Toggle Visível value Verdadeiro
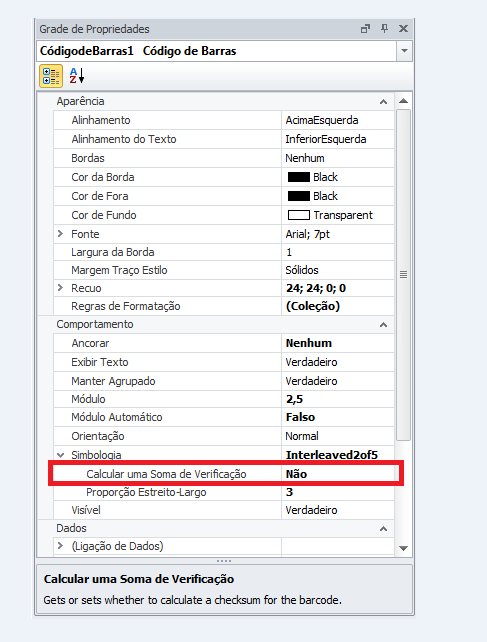487x642 pixels. point(311,510)
